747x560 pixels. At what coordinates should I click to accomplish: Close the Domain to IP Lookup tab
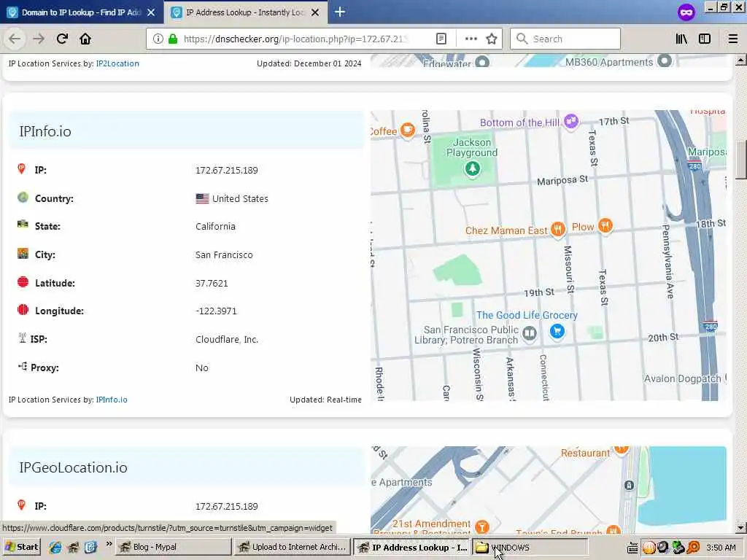pos(151,12)
